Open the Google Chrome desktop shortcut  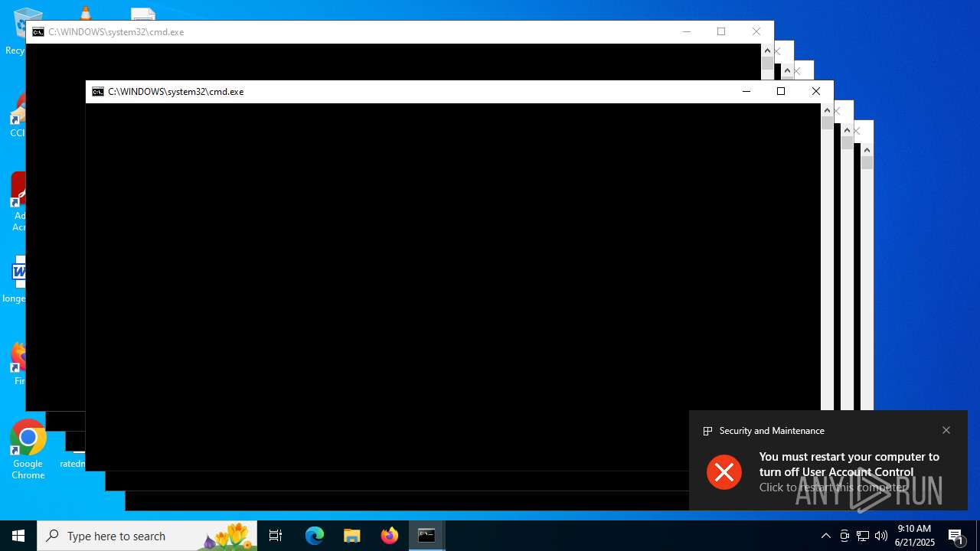click(28, 450)
